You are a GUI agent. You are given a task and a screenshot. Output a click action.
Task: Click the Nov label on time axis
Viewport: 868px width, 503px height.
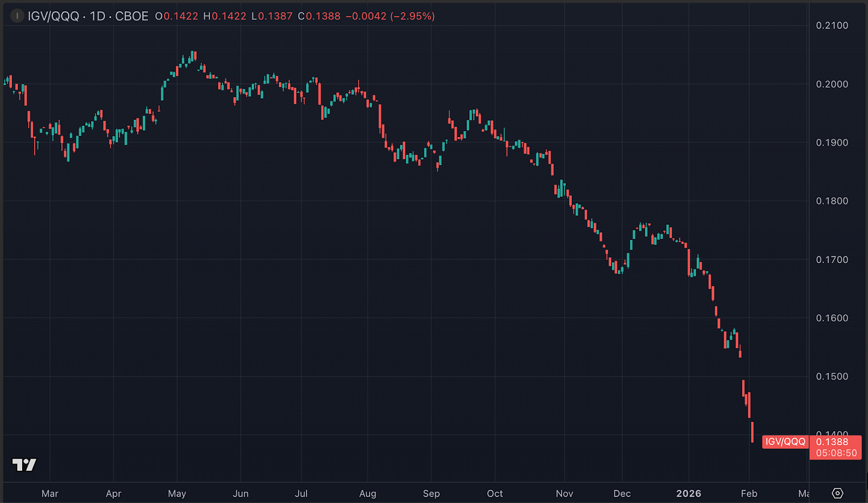tap(565, 493)
